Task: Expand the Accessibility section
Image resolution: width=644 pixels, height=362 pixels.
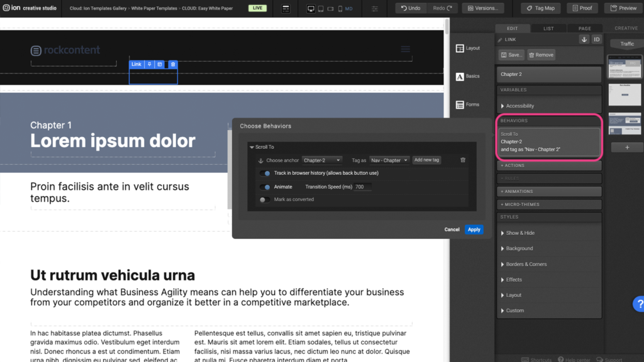Action: pos(519,106)
